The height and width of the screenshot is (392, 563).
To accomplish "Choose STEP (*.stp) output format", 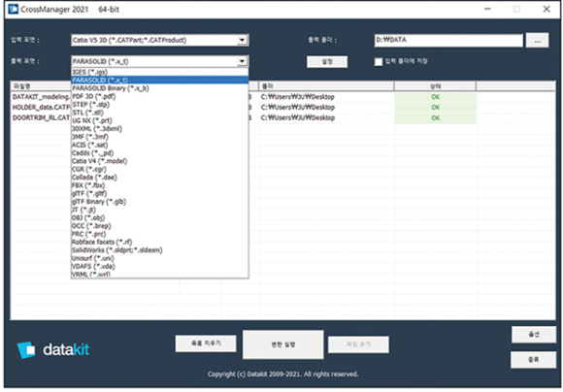I will pos(160,104).
